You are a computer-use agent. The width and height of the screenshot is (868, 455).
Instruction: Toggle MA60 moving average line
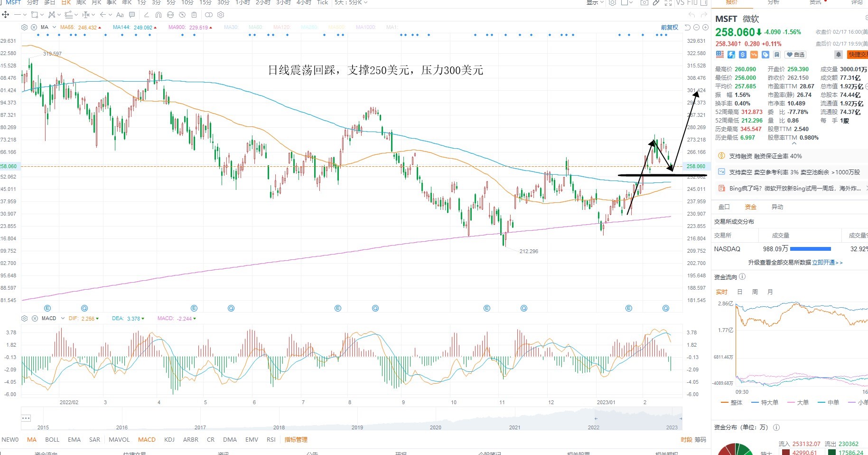[256, 27]
